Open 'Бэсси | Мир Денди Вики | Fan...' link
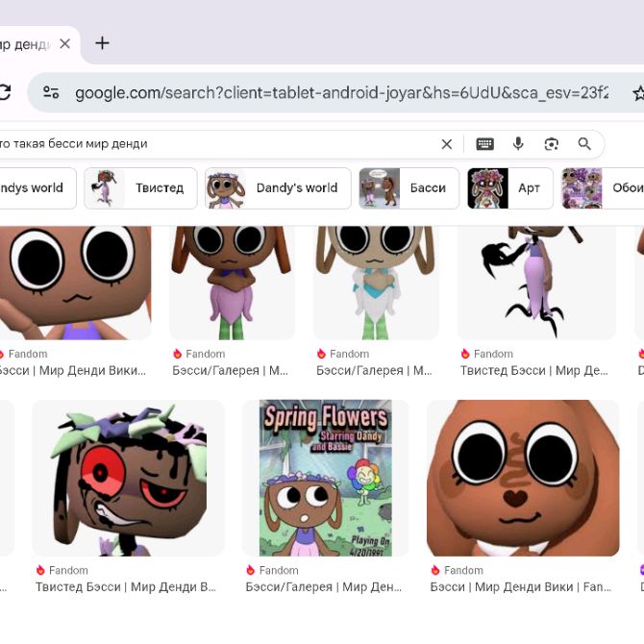This screenshot has width=644, height=644. pos(521,587)
